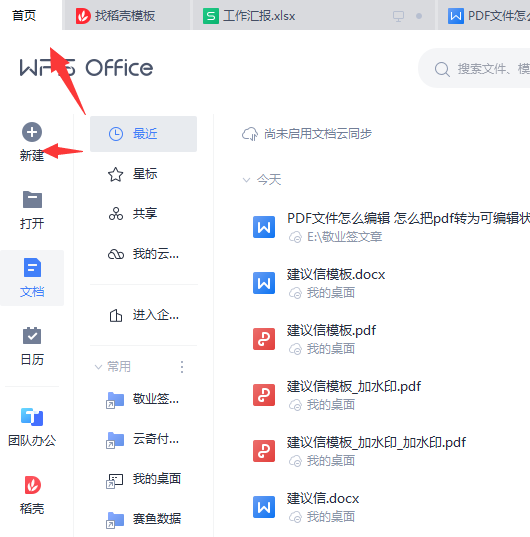Click the dot indicator on 工作汇报.xlsx tab
This screenshot has width=530, height=537.
click(419, 16)
